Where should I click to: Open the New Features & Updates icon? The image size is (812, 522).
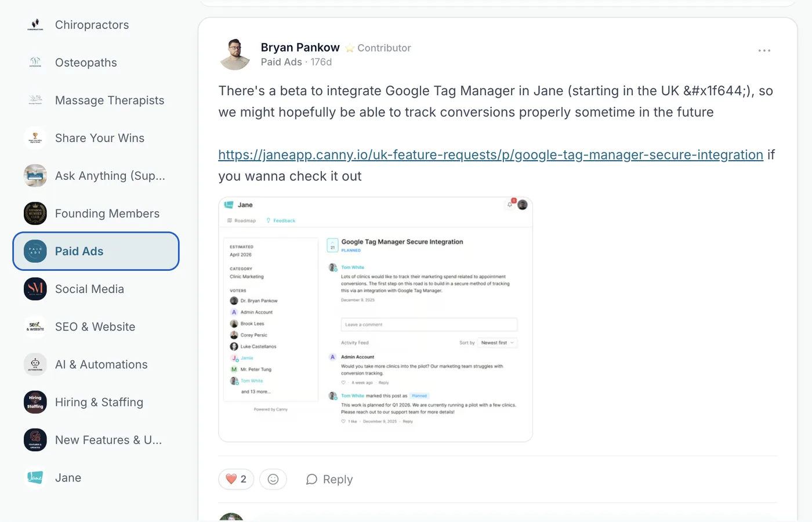(35, 440)
